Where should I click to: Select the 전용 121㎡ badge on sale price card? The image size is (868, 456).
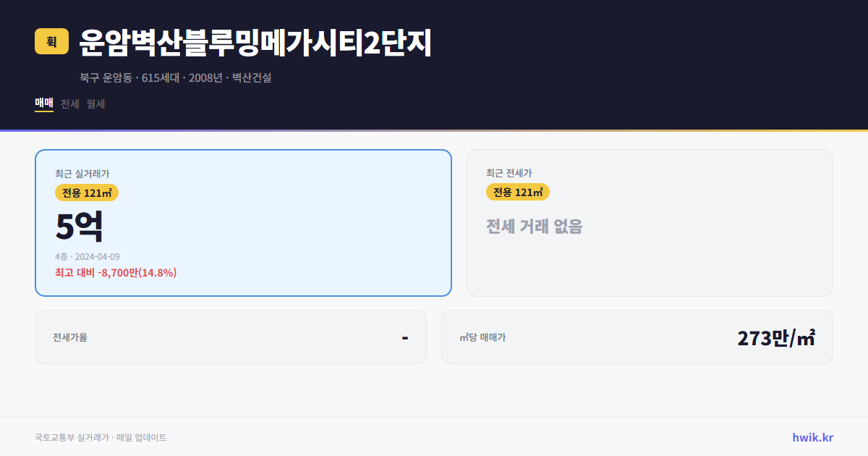88,193
